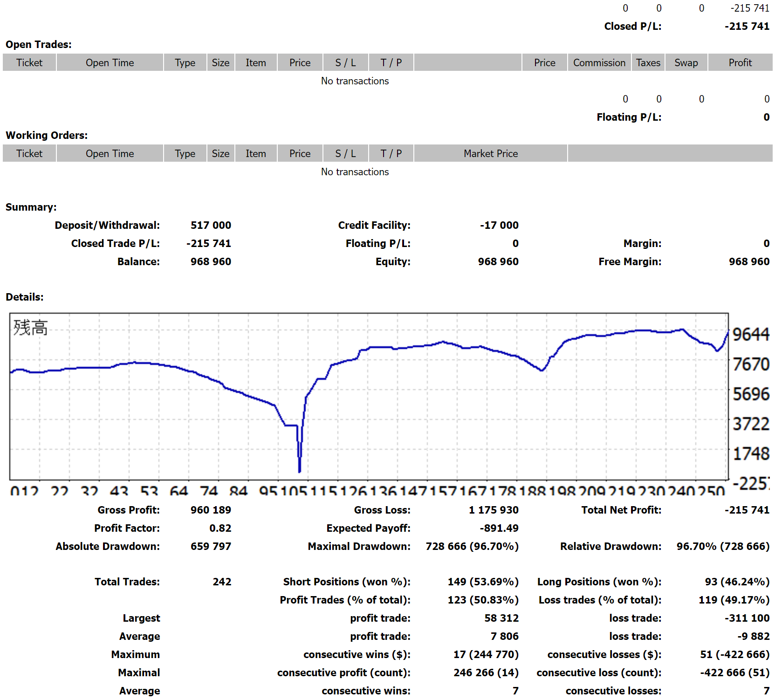Click T / P header in Working Orders
The height and width of the screenshot is (700, 775).
(x=391, y=153)
